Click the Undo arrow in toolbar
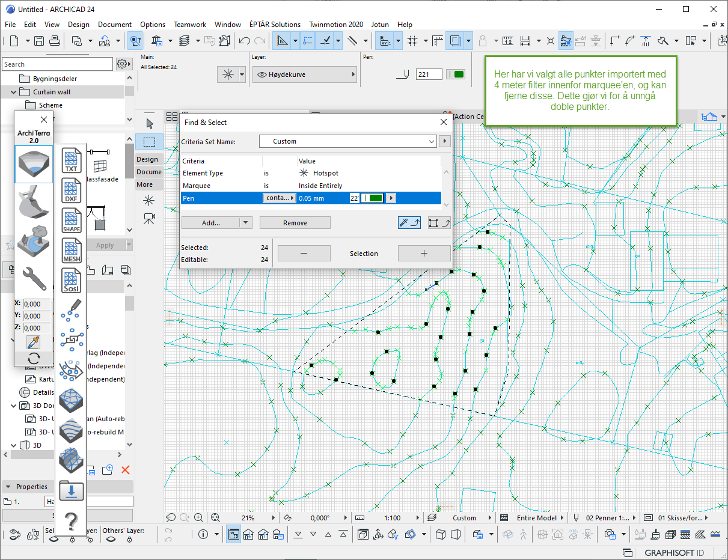 point(245,41)
